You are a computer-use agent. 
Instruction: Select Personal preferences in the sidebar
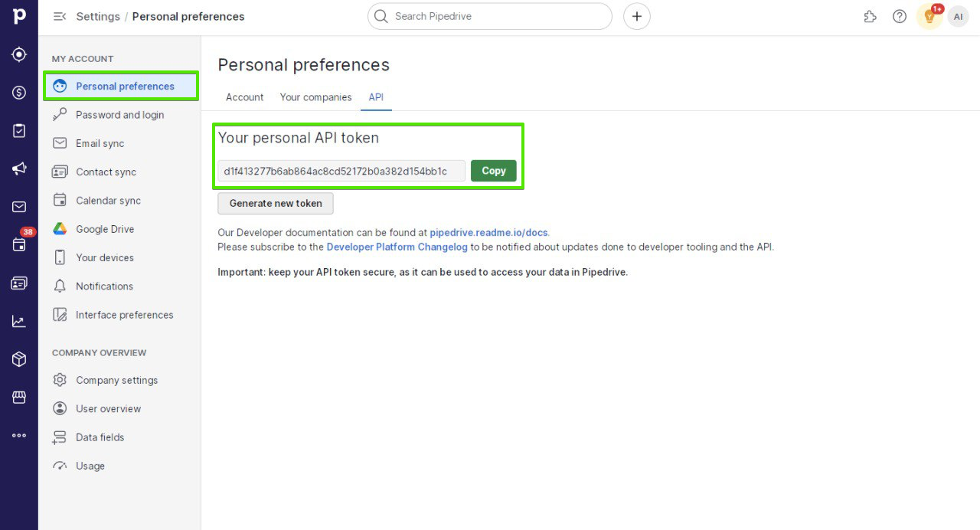[121, 86]
